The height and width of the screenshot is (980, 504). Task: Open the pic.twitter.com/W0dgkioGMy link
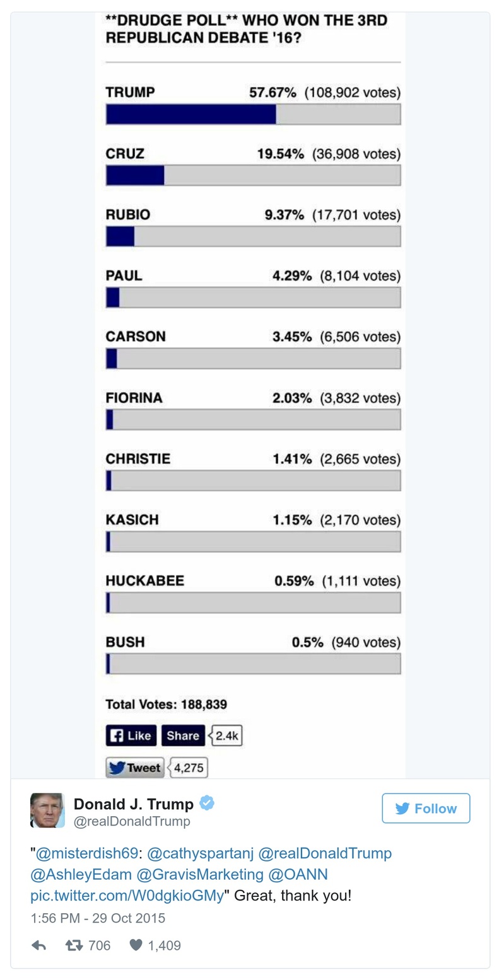point(127,896)
